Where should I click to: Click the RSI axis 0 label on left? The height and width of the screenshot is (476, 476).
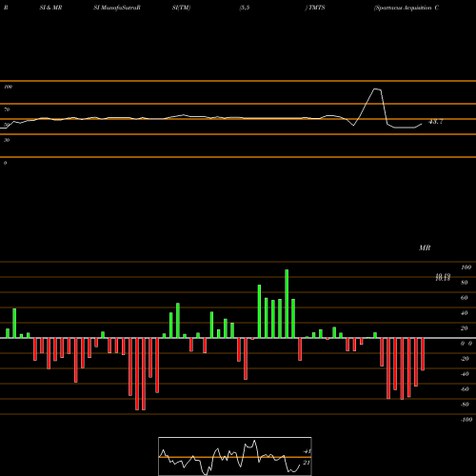pos(5,163)
